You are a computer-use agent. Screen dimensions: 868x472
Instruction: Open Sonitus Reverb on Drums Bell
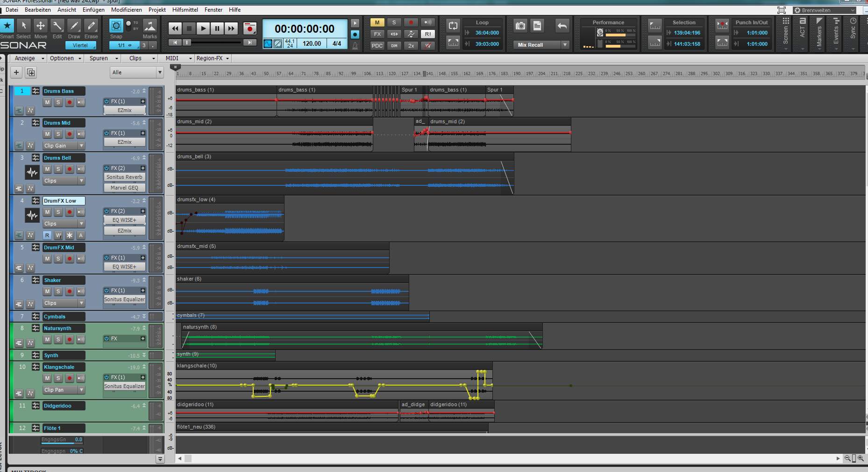click(x=124, y=177)
